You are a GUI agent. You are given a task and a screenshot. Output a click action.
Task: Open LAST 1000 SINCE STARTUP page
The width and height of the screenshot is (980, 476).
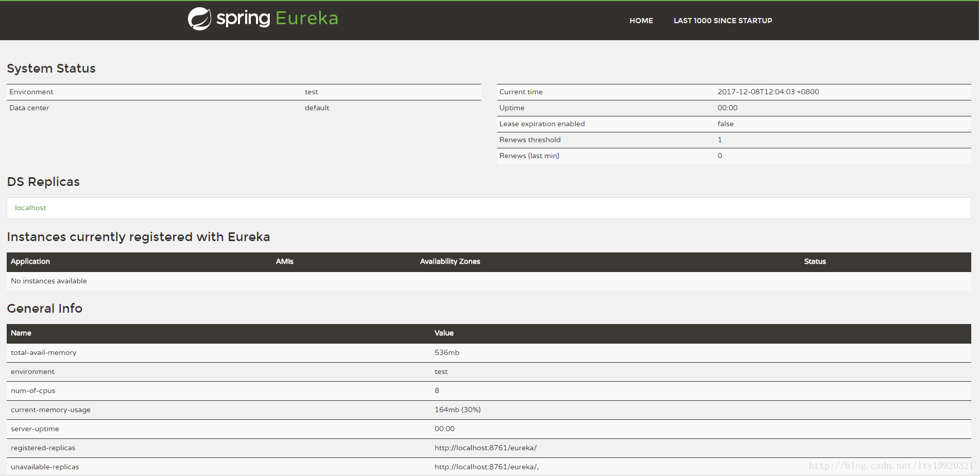tap(723, 21)
